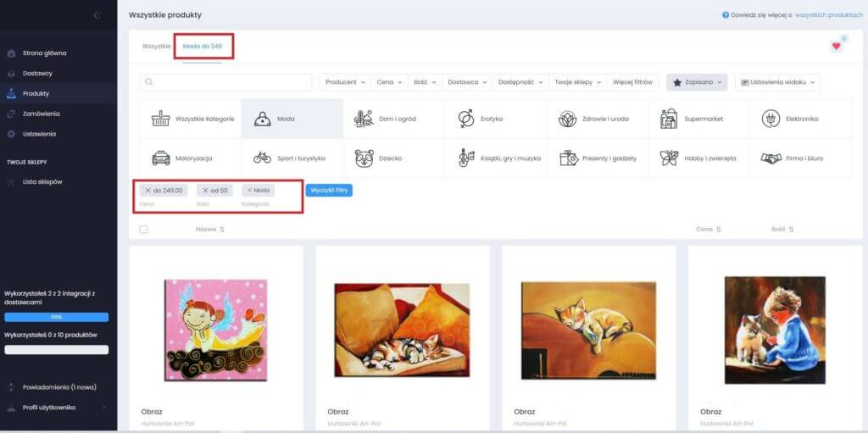Switch to the Wszystkie tab
Image resolution: width=868 pixels, height=433 pixels.
pos(156,47)
